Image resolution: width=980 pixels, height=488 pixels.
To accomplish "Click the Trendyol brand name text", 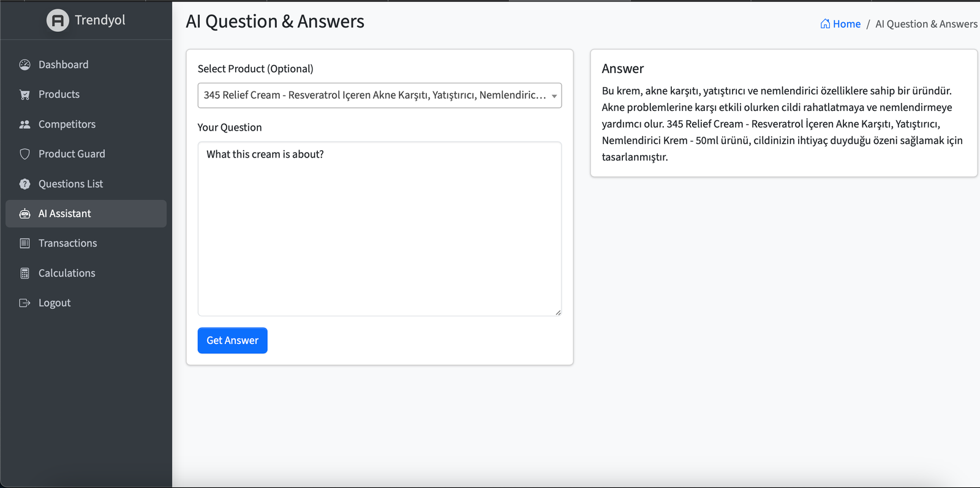I will pyautogui.click(x=100, y=20).
